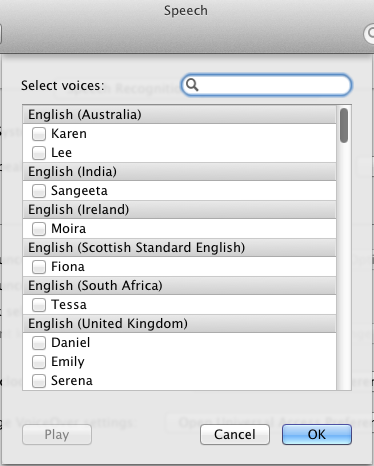
Task: Select the English (Ireland) section header
Action: click(x=180, y=210)
